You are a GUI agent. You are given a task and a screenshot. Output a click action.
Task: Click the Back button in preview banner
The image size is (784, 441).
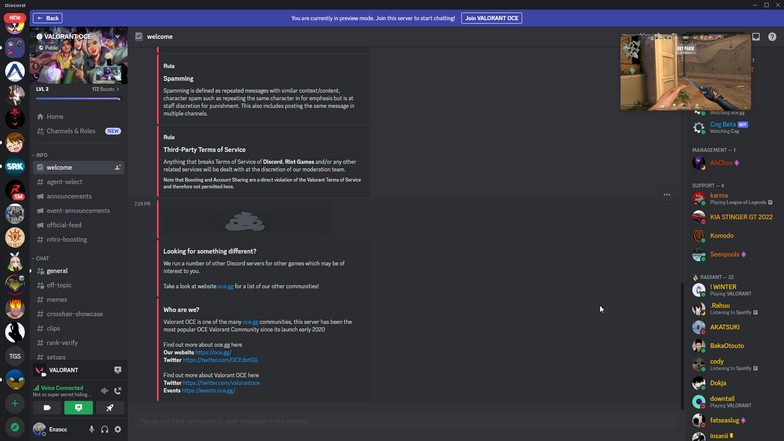pyautogui.click(x=48, y=18)
